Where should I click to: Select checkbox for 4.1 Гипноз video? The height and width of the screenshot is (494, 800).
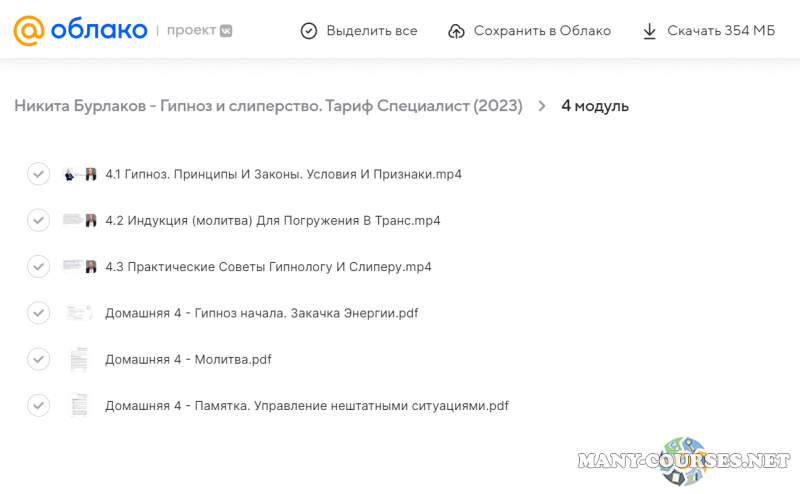pos(38,174)
